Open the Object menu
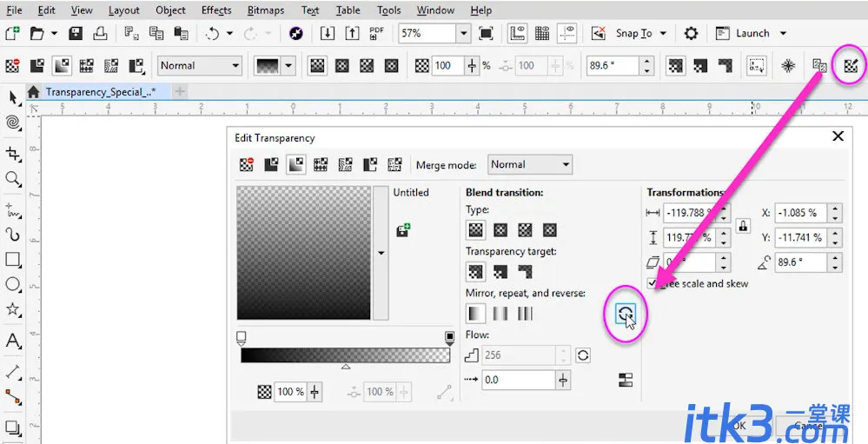Viewport: 868px width, 444px height. click(170, 10)
